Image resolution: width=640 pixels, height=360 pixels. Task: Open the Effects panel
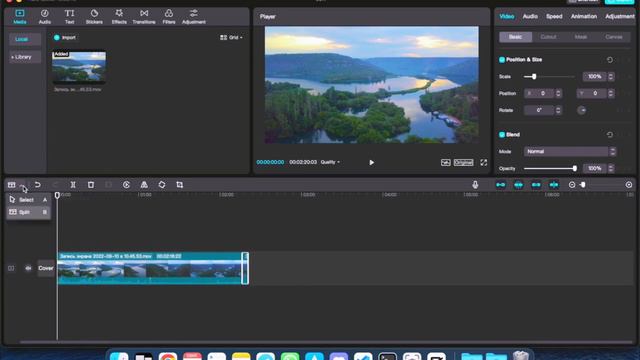point(119,17)
